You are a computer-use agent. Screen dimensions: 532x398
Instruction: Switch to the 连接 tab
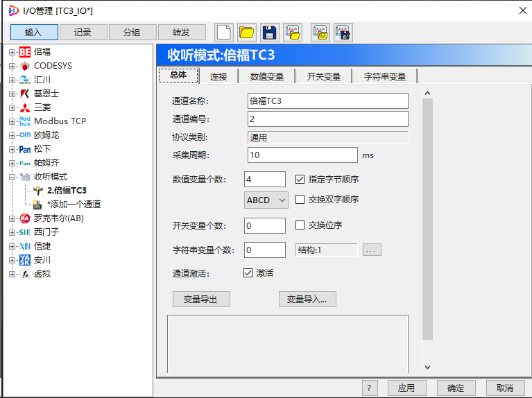pyautogui.click(x=218, y=76)
